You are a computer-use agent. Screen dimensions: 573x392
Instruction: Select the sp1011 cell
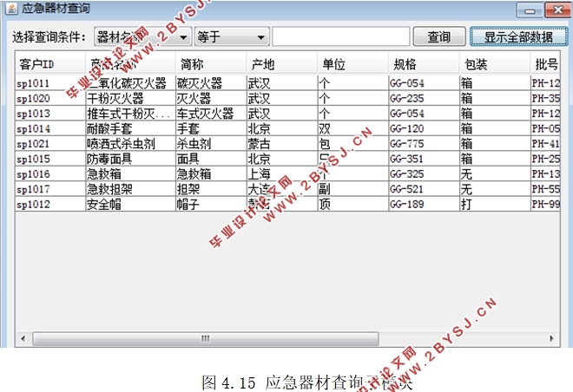click(x=50, y=83)
